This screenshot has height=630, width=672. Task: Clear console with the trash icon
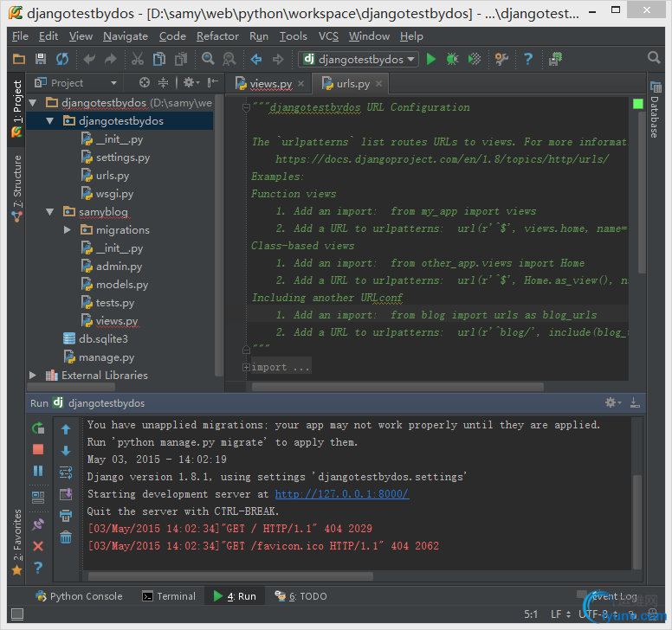tap(66, 537)
